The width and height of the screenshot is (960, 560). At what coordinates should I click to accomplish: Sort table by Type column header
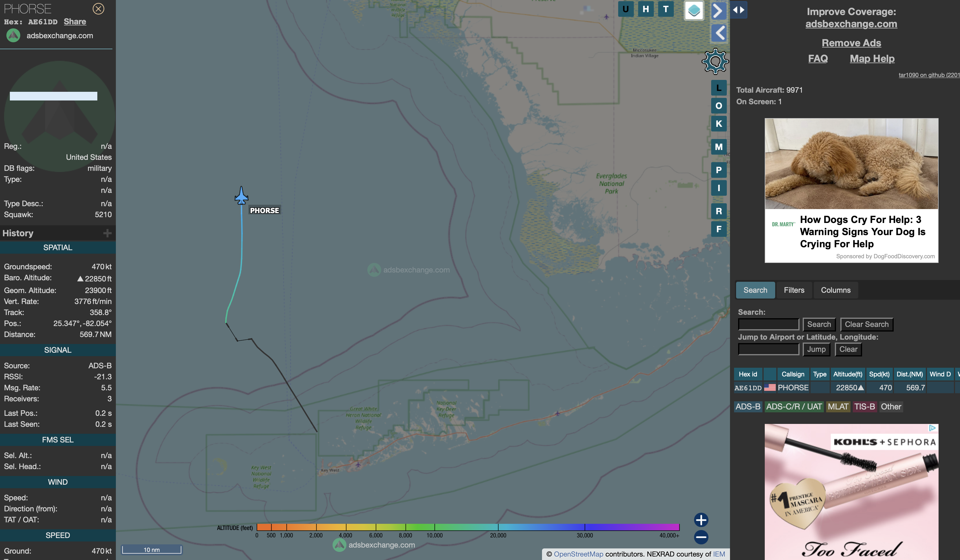tap(820, 374)
